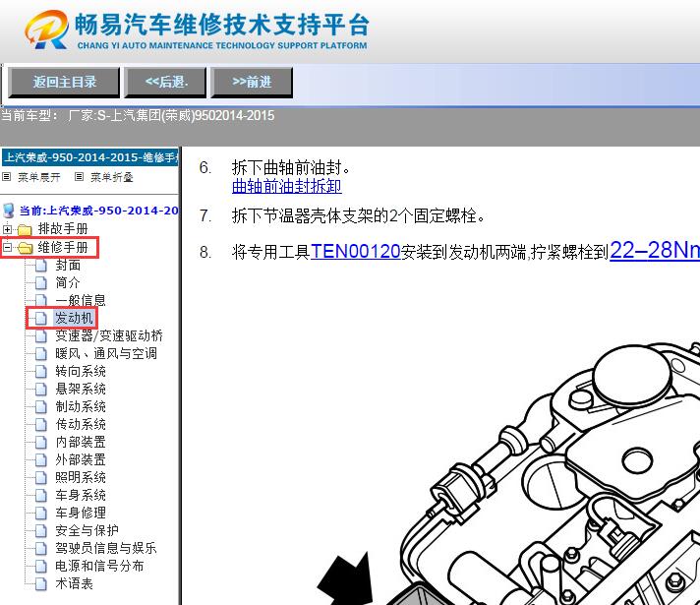Click the 畅易 platform logo icon
700x605 pixels.
[47, 30]
